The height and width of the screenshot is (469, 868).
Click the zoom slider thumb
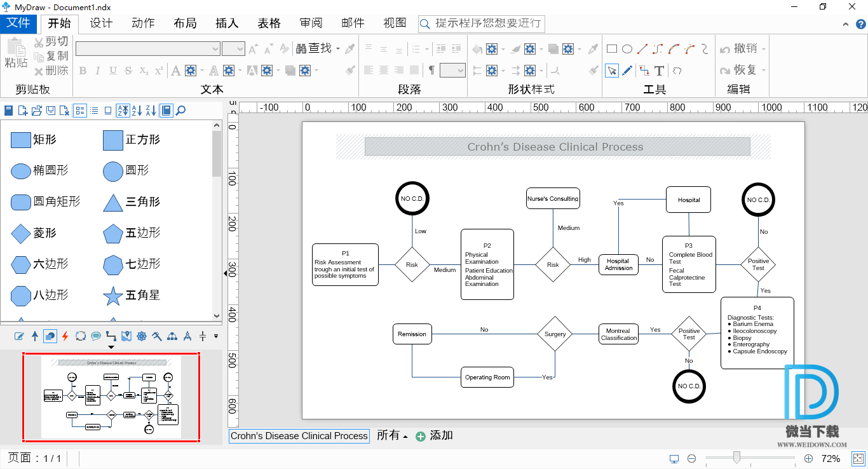pyautogui.click(x=736, y=458)
